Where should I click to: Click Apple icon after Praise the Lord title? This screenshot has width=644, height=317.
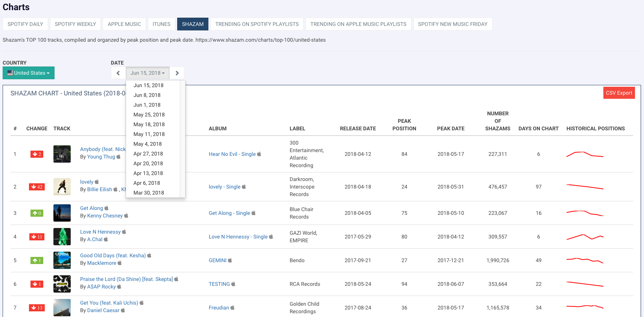tap(176, 279)
